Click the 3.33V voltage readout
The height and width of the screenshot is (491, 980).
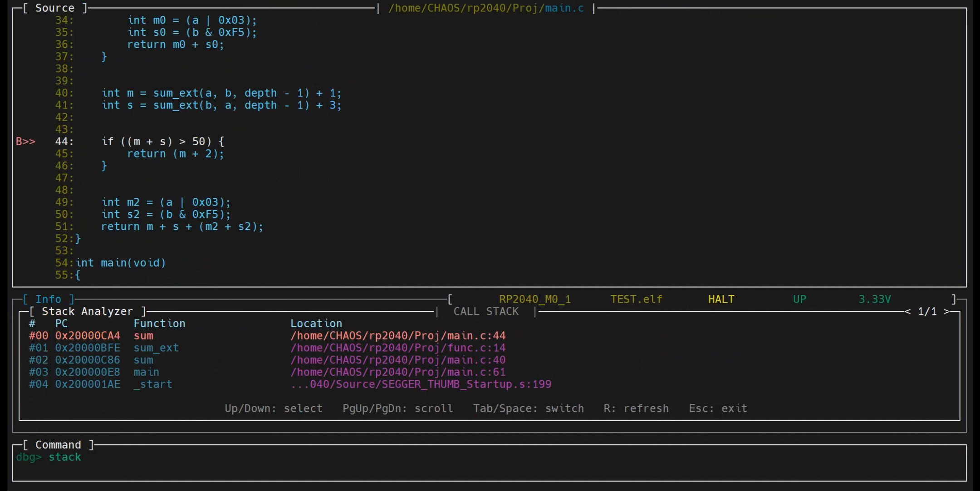click(x=874, y=300)
